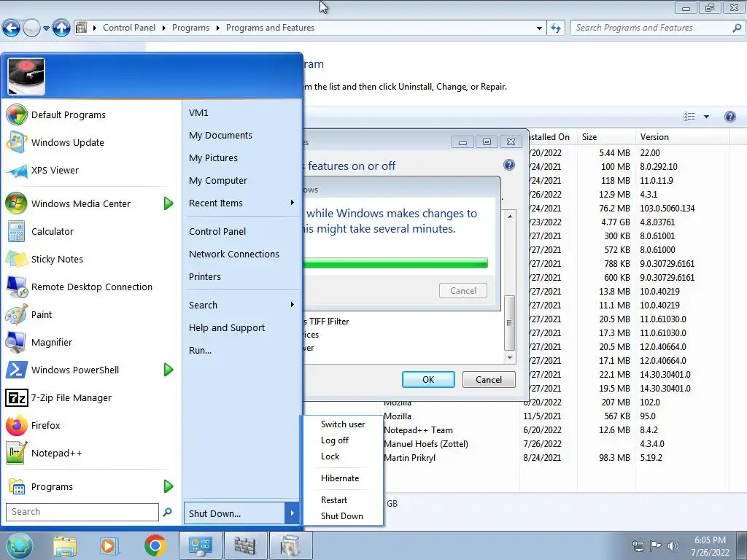
Task: Click the taskbar clock
Action: click(x=710, y=546)
